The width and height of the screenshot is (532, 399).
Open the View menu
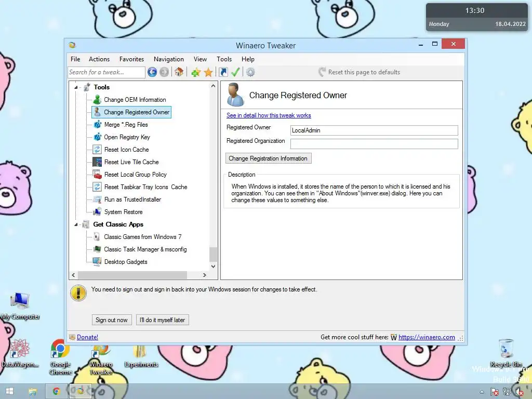[x=200, y=59]
